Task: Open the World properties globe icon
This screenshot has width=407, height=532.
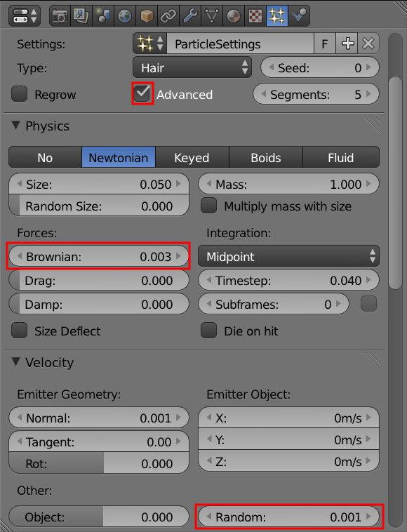Action: 125,16
